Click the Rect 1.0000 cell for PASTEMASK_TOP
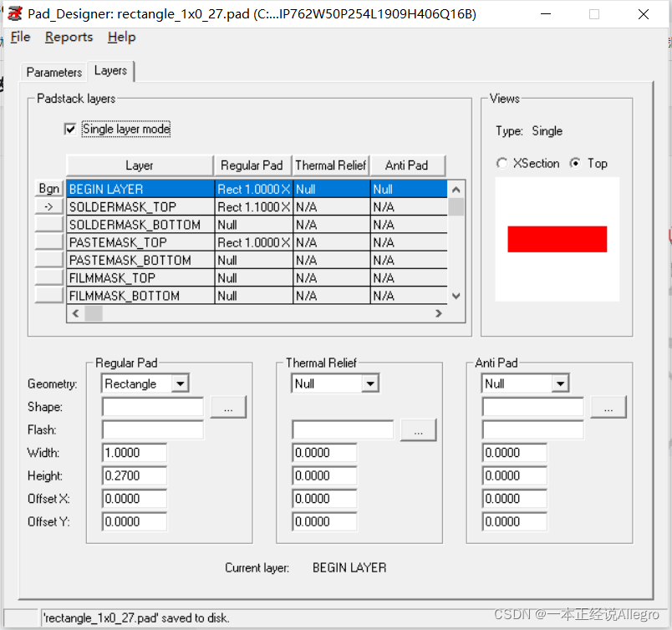Viewport: 672px width, 630px height. tap(254, 242)
